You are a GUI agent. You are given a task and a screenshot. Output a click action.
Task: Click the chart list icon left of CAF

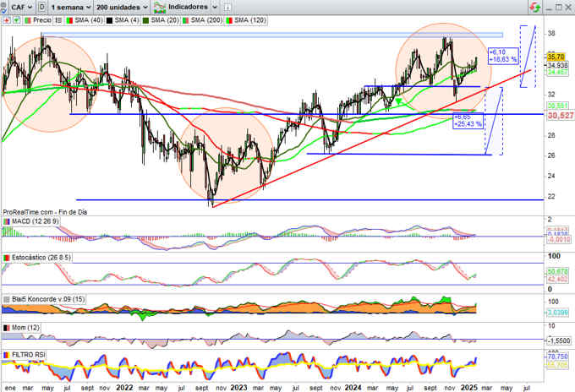pos(5,6)
